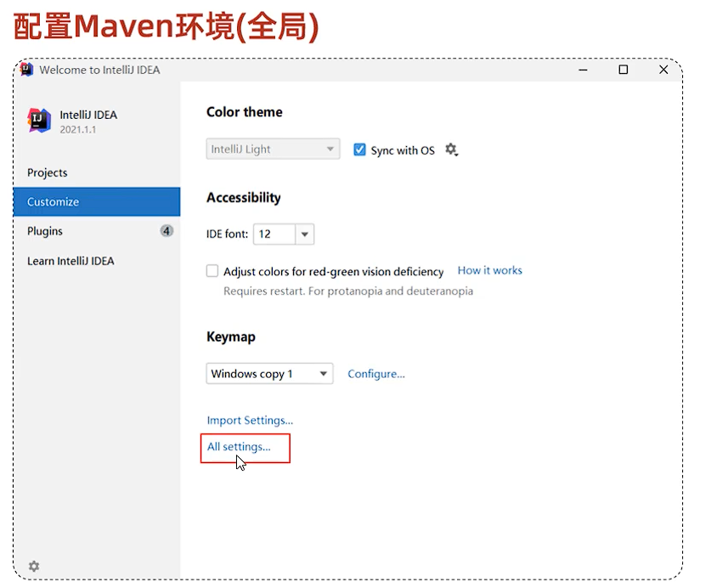The height and width of the screenshot is (582, 728).
Task: Toggle Sync with OS checkbox
Action: click(359, 150)
